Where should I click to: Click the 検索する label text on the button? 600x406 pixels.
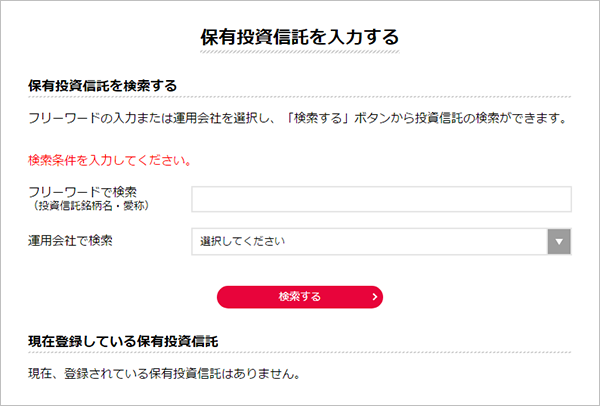(x=300, y=297)
